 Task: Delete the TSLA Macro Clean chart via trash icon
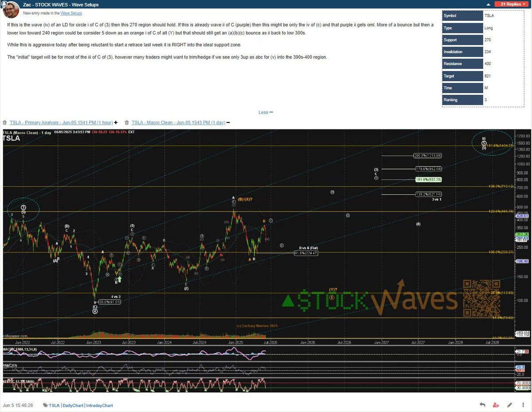(x=127, y=122)
